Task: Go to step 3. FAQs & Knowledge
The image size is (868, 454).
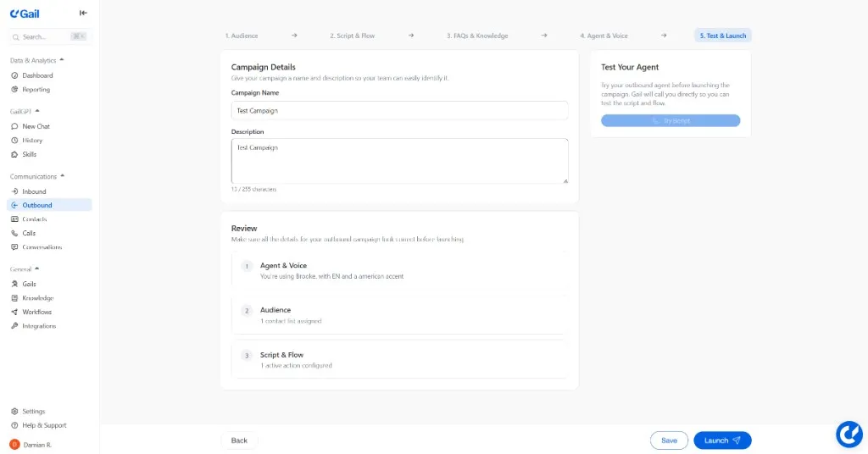Action: coord(477,36)
